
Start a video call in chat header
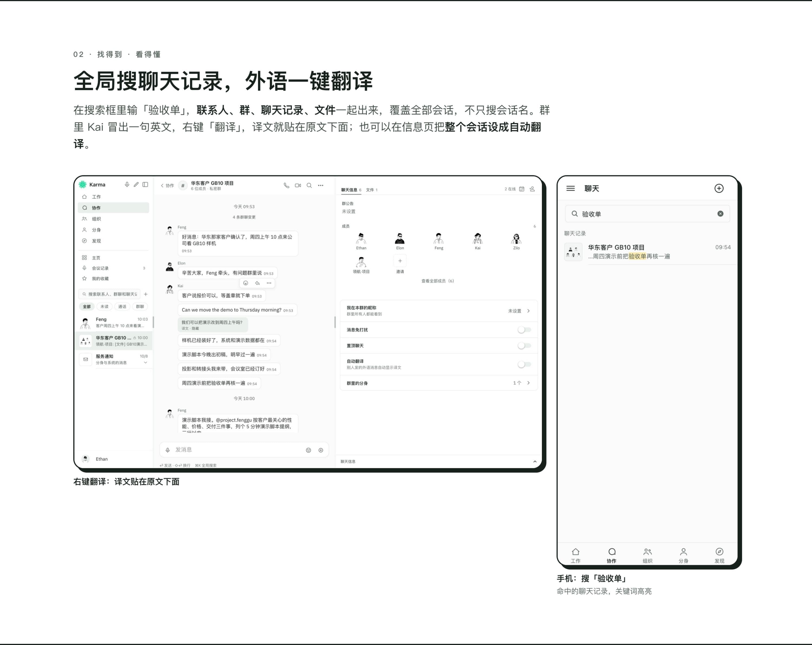tap(298, 185)
